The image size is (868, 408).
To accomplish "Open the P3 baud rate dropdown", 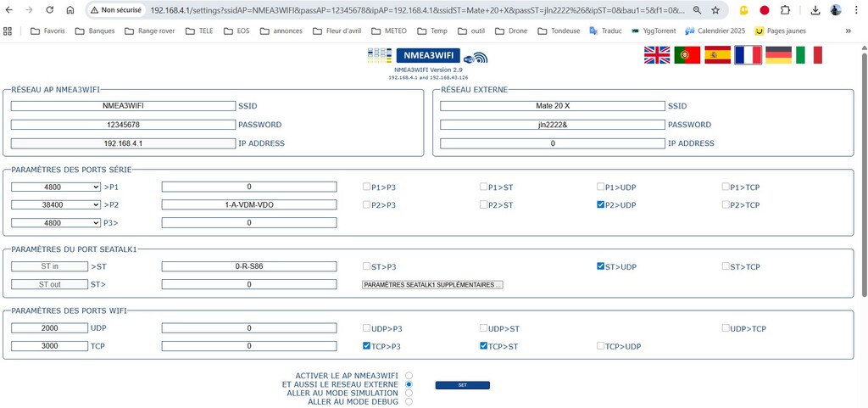I will click(x=56, y=223).
